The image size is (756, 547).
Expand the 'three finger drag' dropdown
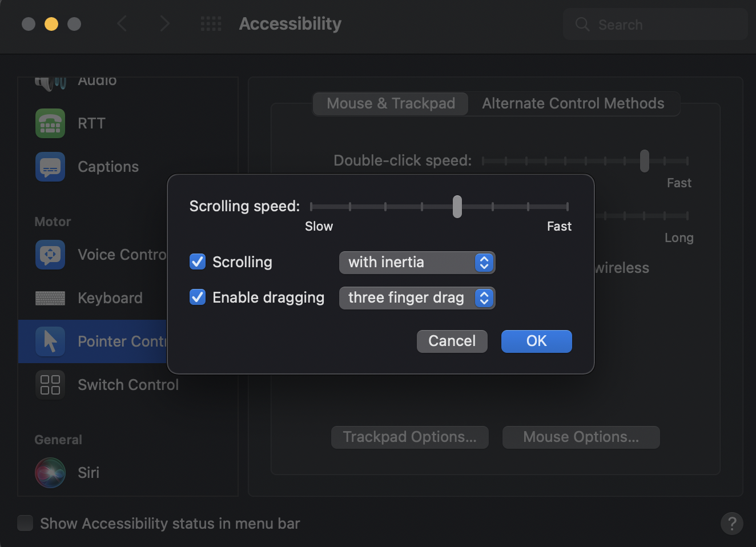417,298
